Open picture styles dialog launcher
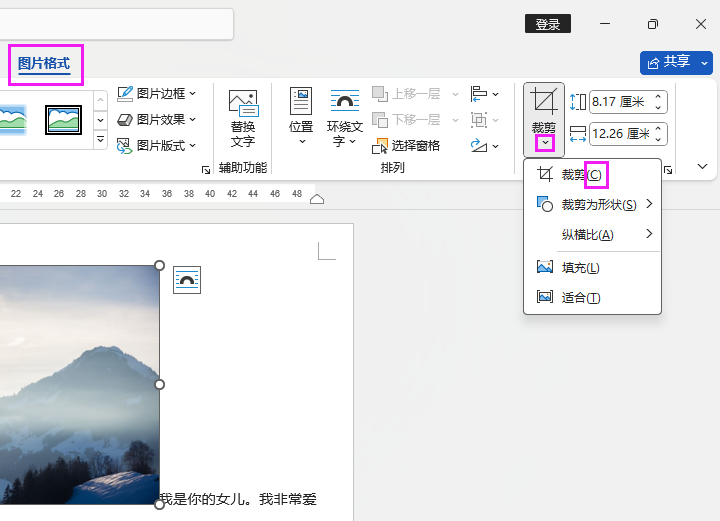This screenshot has height=521, width=720. tap(206, 170)
